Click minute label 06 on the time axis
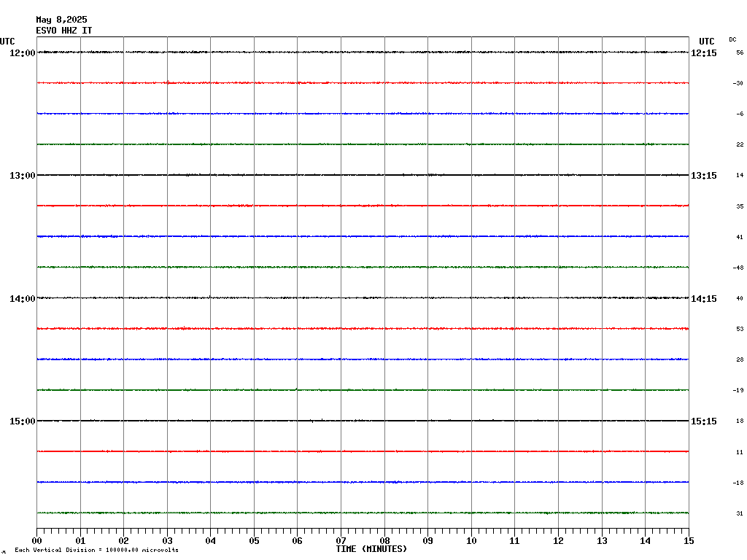The image size is (747, 560). [298, 541]
